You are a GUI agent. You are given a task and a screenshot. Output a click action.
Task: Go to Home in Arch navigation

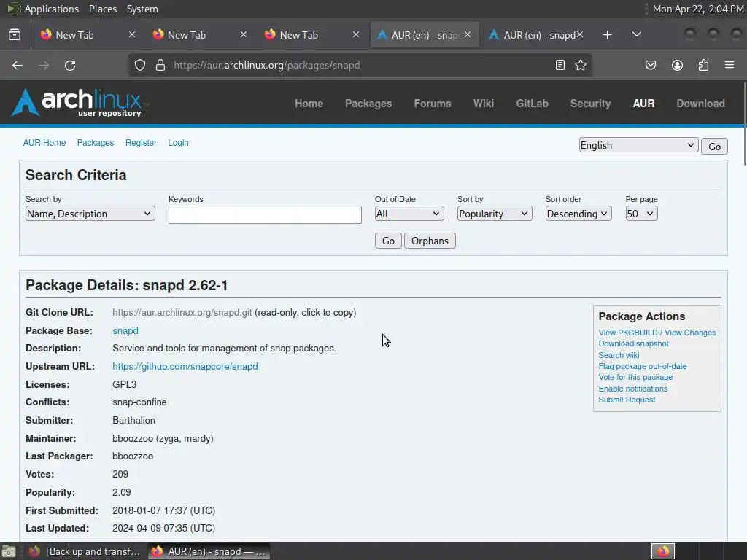309,104
